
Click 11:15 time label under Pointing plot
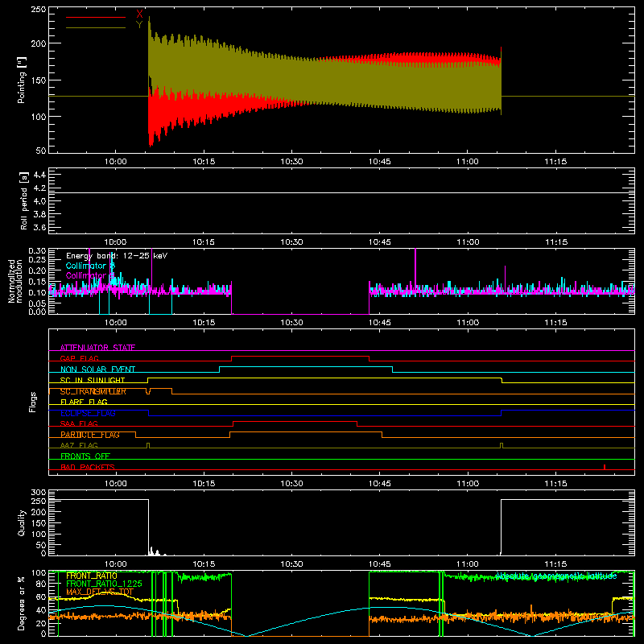pyautogui.click(x=555, y=162)
